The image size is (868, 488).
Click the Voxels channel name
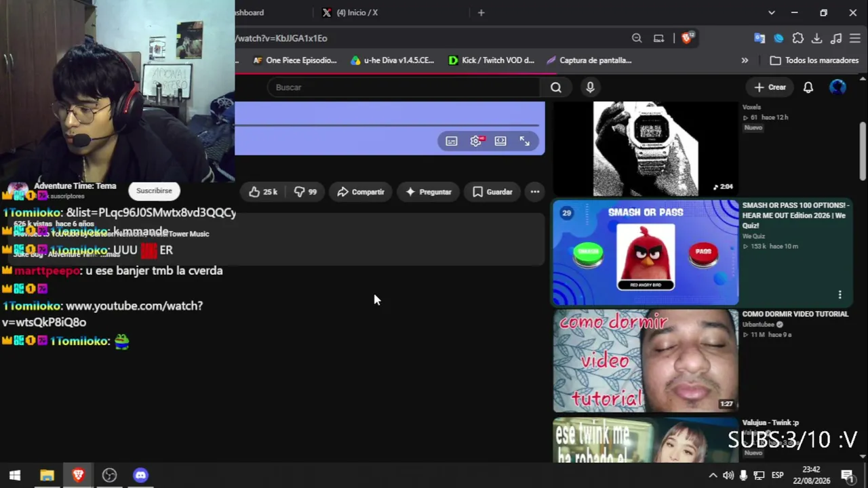pyautogui.click(x=751, y=107)
